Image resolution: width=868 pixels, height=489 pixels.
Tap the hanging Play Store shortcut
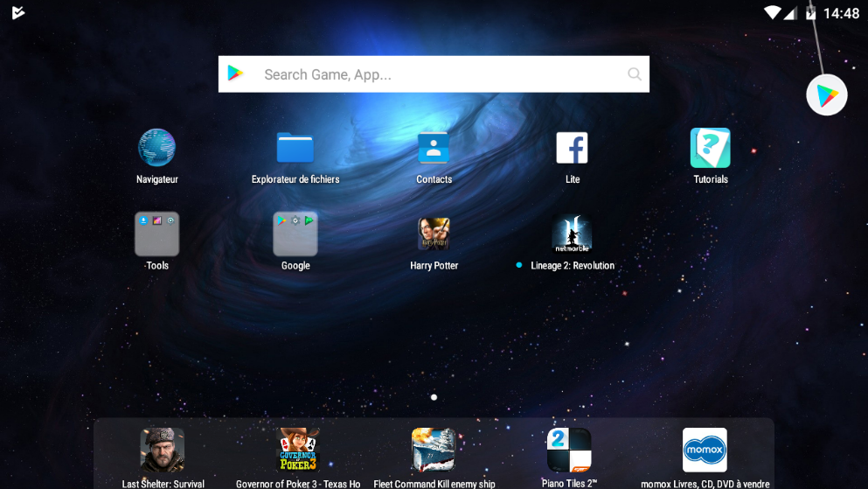826,95
